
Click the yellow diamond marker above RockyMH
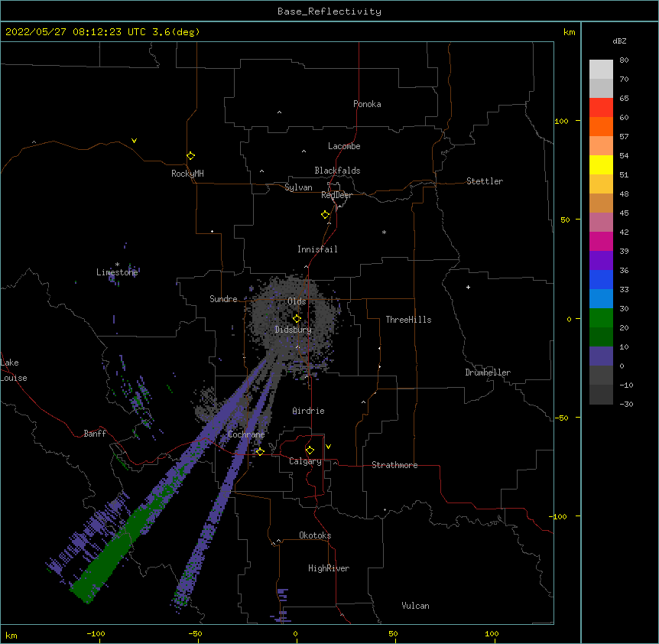[x=190, y=155]
